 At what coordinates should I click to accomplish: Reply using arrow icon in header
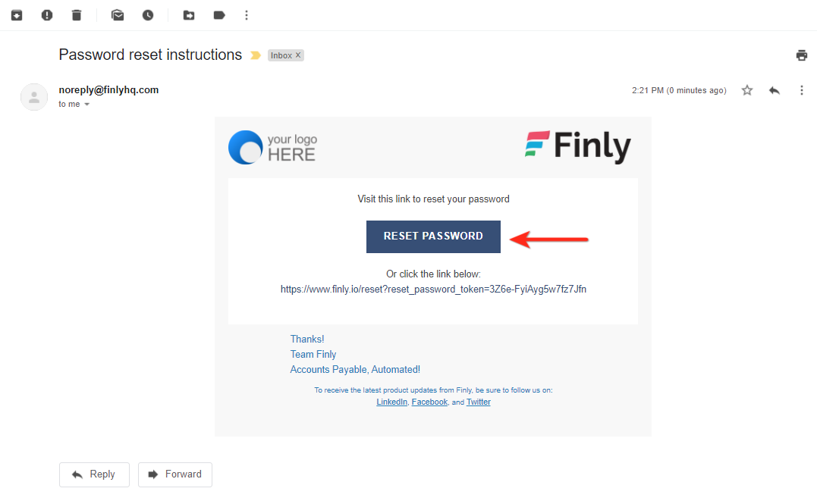point(775,90)
